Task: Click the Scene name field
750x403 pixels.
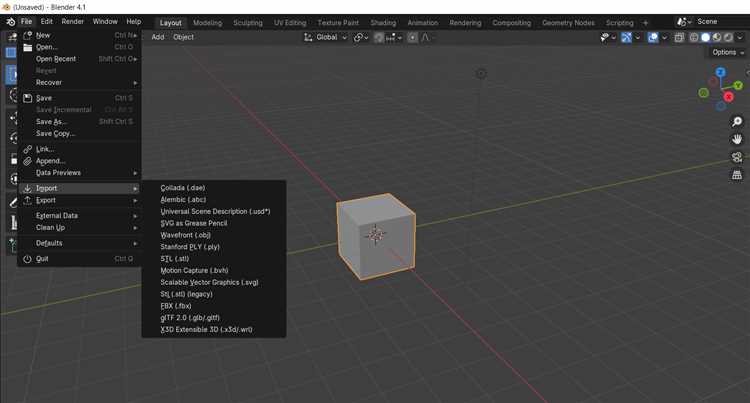Action: click(721, 22)
